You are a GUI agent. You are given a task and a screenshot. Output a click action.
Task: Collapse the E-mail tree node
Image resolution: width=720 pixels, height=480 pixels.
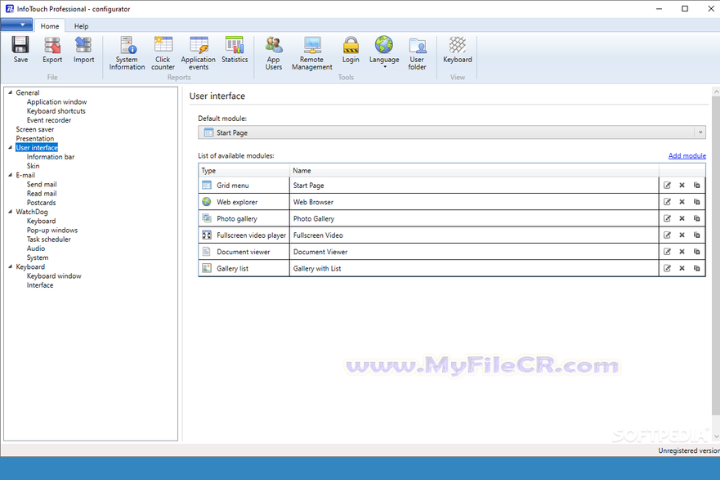click(x=10, y=175)
